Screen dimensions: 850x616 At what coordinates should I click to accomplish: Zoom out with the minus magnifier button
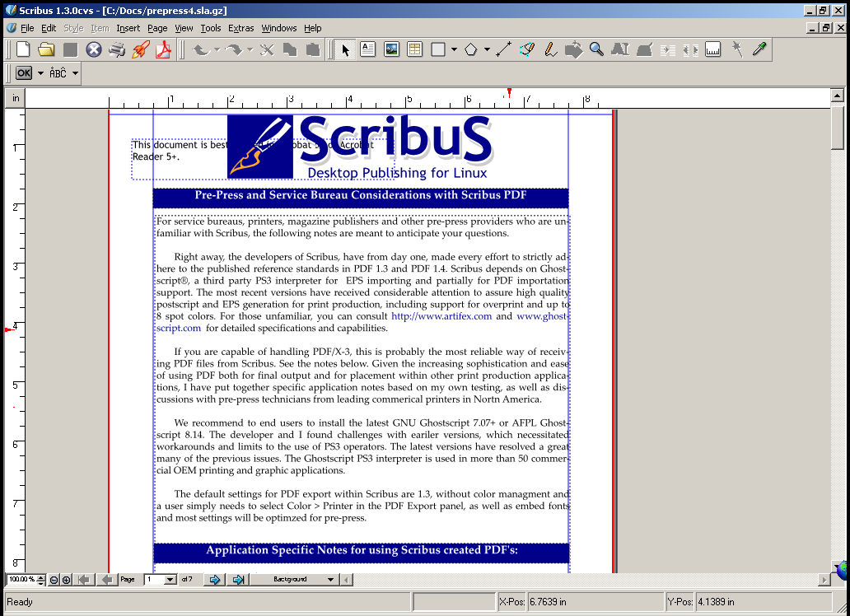[x=54, y=580]
